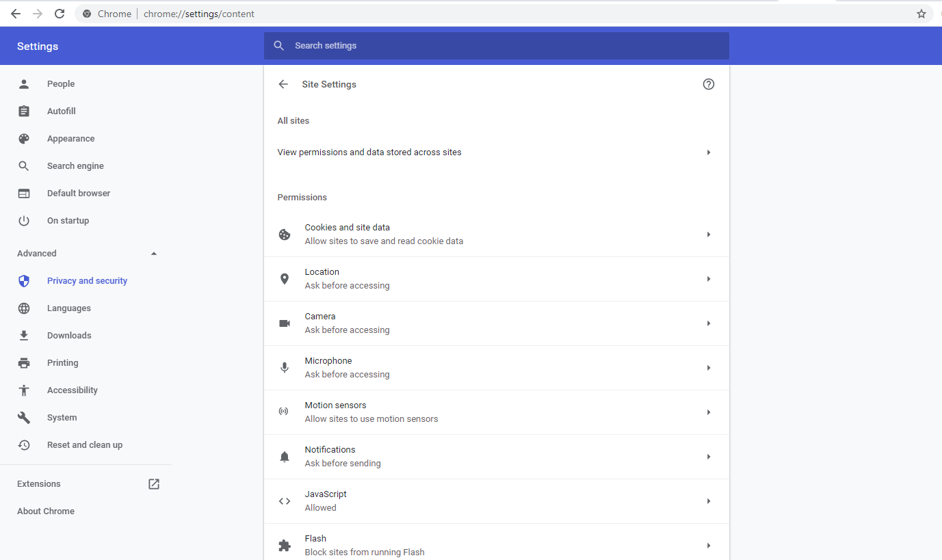
Task: Click the browser forward arrow
Action: tap(38, 14)
